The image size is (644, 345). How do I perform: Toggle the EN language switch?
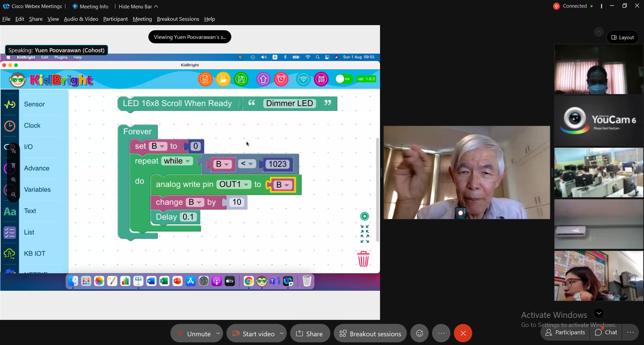point(343,79)
